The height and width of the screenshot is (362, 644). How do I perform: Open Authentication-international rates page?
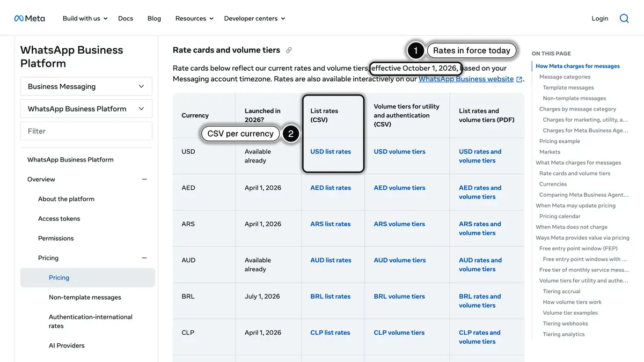tap(91, 321)
